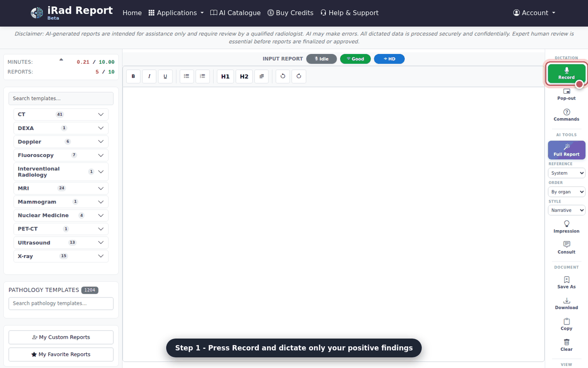Copy the report to clipboard

(566, 325)
